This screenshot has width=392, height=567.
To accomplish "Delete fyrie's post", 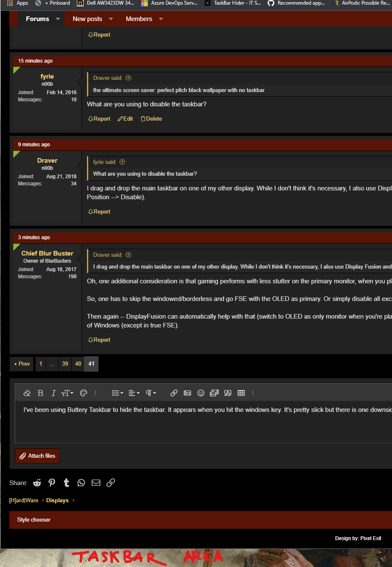I will [x=151, y=119].
